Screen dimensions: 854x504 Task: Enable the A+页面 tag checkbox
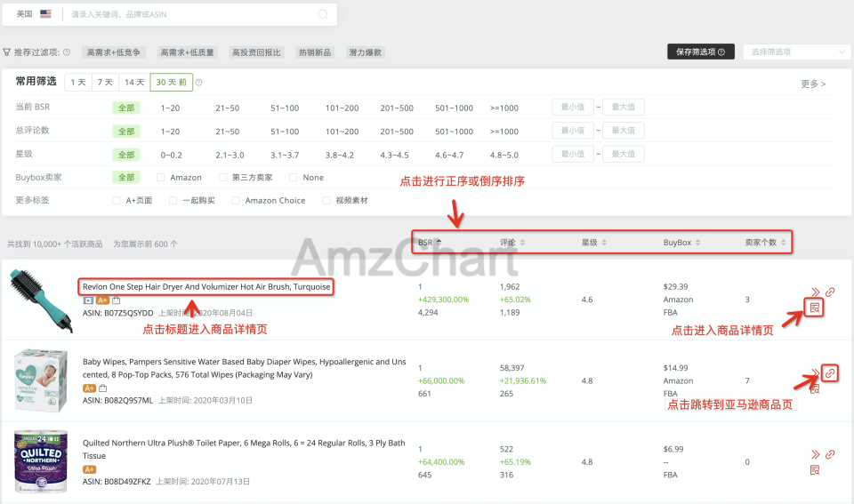point(116,200)
